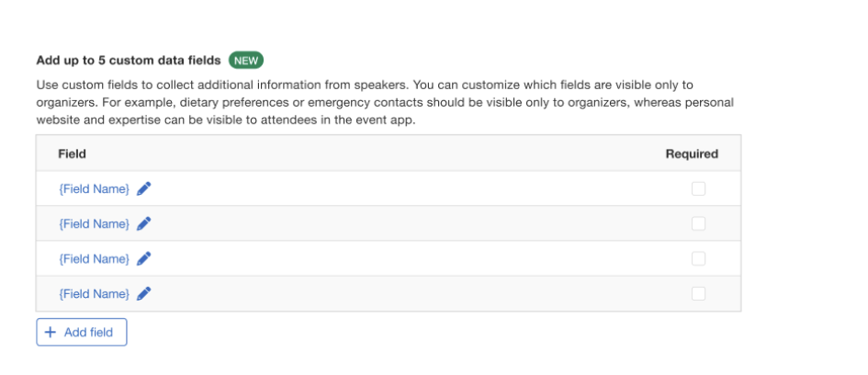Screen dimensions: 868x375
Task: Click the third {Field Name} link
Action: [x=94, y=258]
